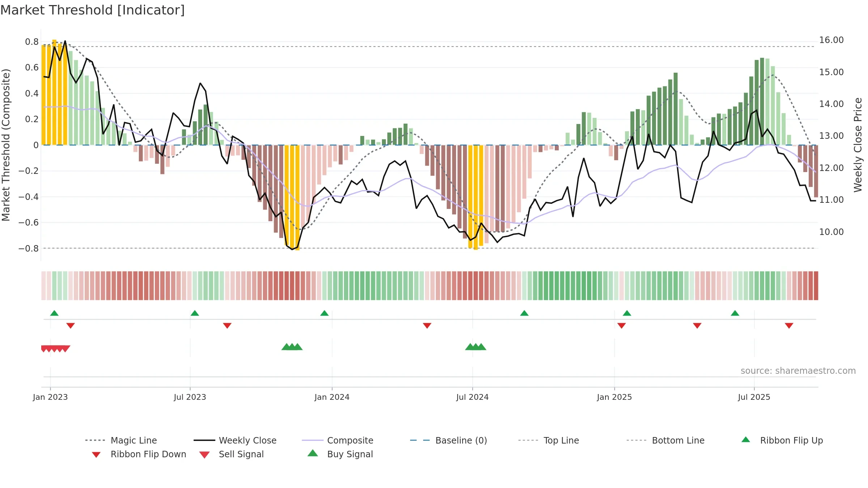This screenshot has width=868, height=488.
Task: Click the first Ribbon Flip Up marker at Jan 2023
Action: 54,313
